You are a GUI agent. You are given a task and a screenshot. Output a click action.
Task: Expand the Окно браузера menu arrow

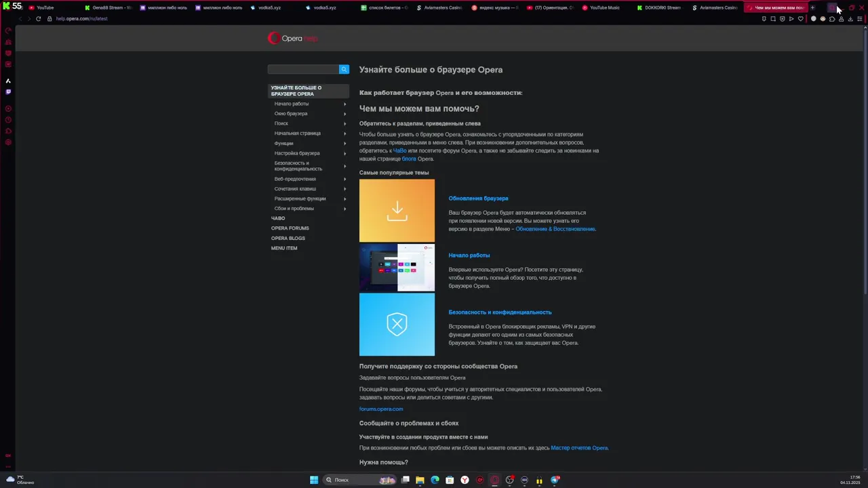coord(344,114)
